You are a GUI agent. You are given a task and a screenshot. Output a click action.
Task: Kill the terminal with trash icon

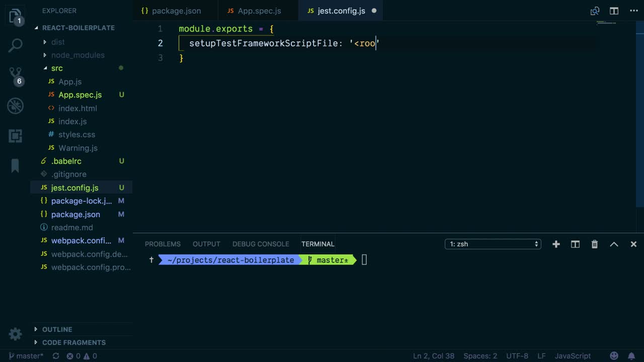point(594,244)
